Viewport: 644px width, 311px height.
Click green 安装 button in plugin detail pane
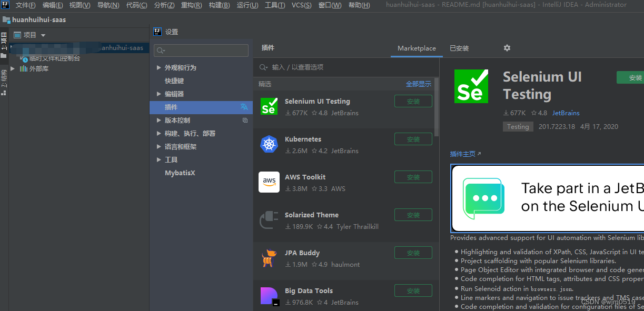coord(630,77)
